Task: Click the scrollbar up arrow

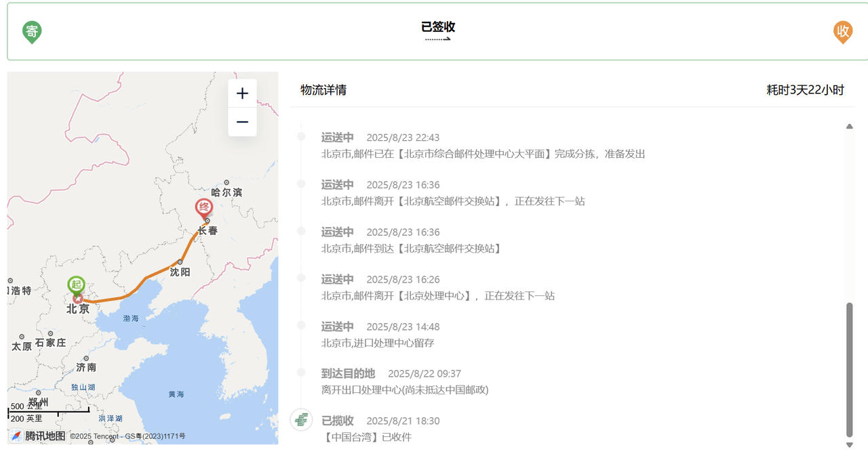Action: tap(850, 126)
